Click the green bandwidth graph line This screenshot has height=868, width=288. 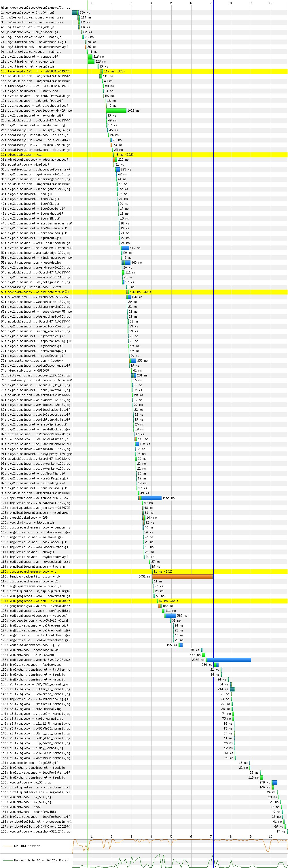click(180, 861)
